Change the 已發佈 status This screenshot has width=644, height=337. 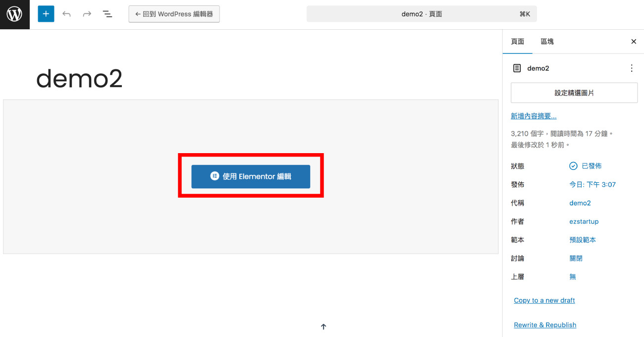[x=586, y=166]
